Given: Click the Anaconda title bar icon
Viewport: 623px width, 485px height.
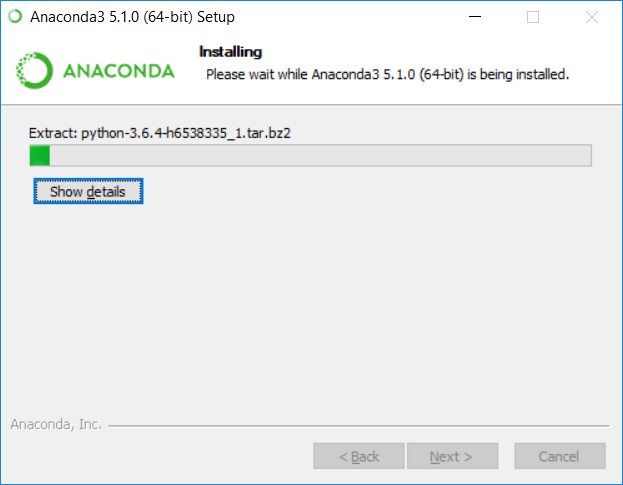Looking at the screenshot, I should (x=15, y=16).
